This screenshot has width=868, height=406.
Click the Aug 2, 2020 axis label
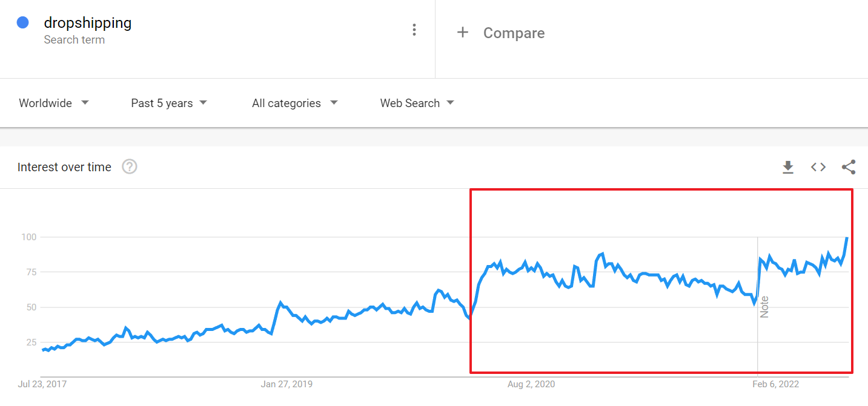pos(531,384)
